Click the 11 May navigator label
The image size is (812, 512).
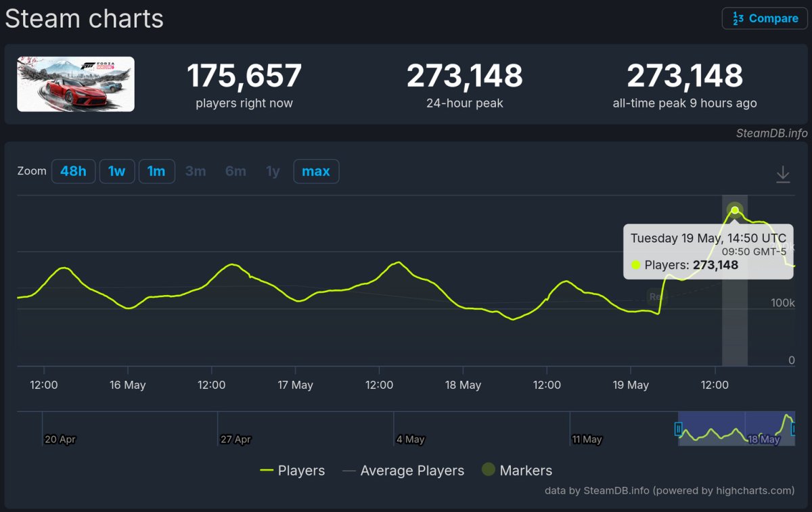(587, 439)
